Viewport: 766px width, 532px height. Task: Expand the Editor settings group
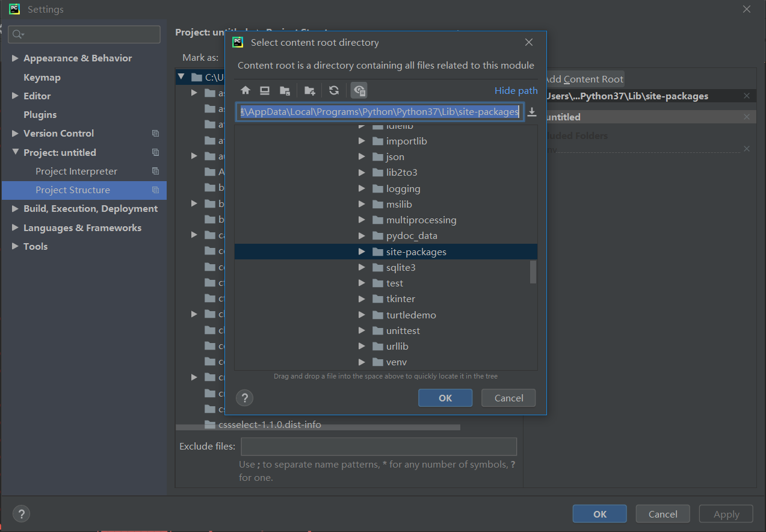click(x=15, y=96)
